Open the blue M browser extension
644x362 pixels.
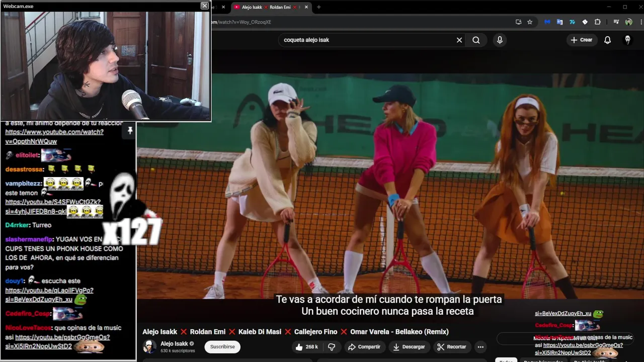pyautogui.click(x=547, y=22)
